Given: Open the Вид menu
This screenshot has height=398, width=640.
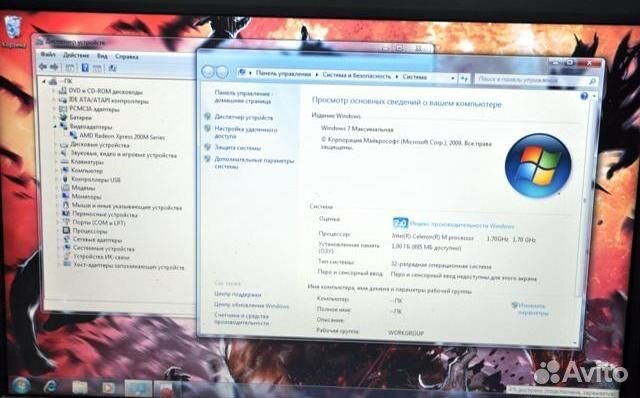Looking at the screenshot, I should 102,56.
